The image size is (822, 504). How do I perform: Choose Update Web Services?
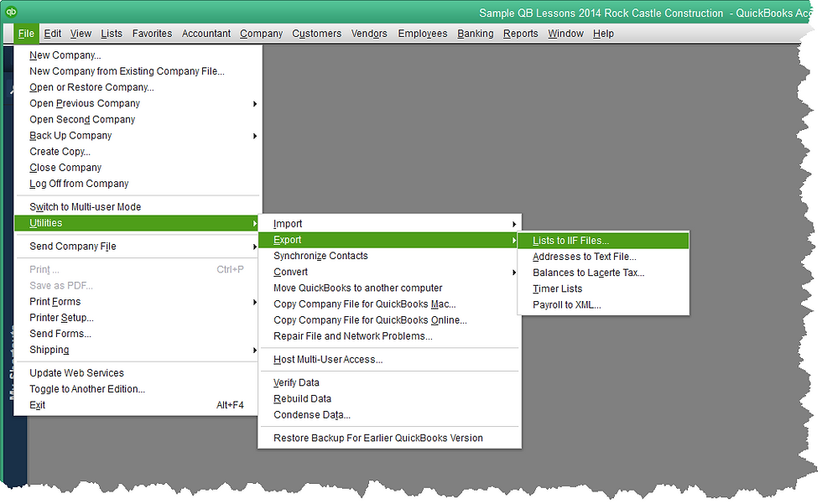(x=138, y=373)
